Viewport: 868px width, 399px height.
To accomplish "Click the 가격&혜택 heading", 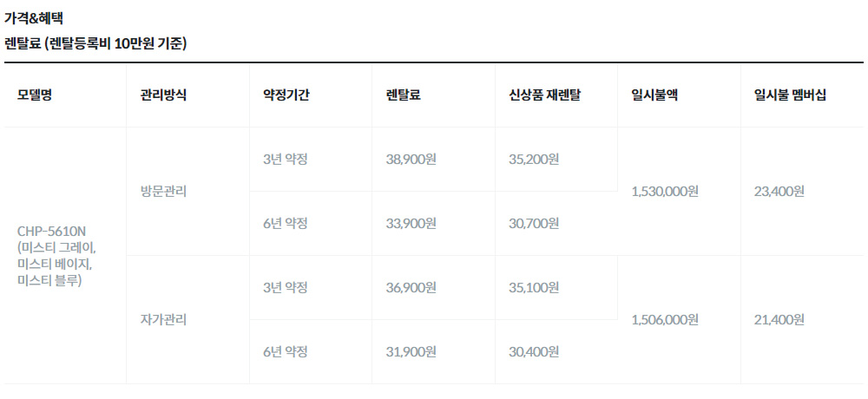I will point(33,18).
